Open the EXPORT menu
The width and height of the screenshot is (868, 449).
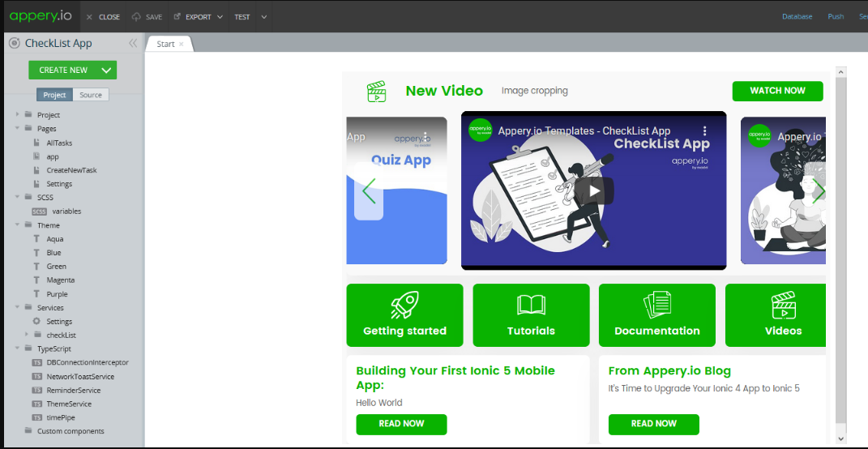199,17
